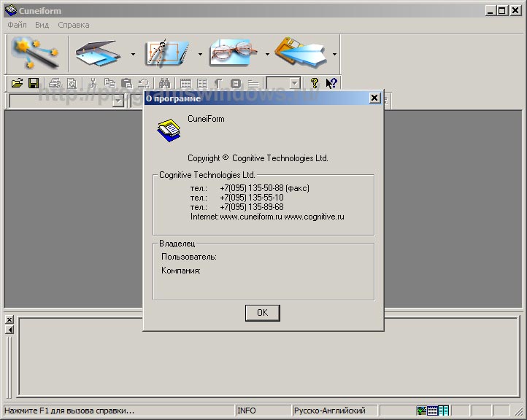This screenshot has width=527, height=420.
Task: Click the binoculars find icon
Action: [x=164, y=84]
